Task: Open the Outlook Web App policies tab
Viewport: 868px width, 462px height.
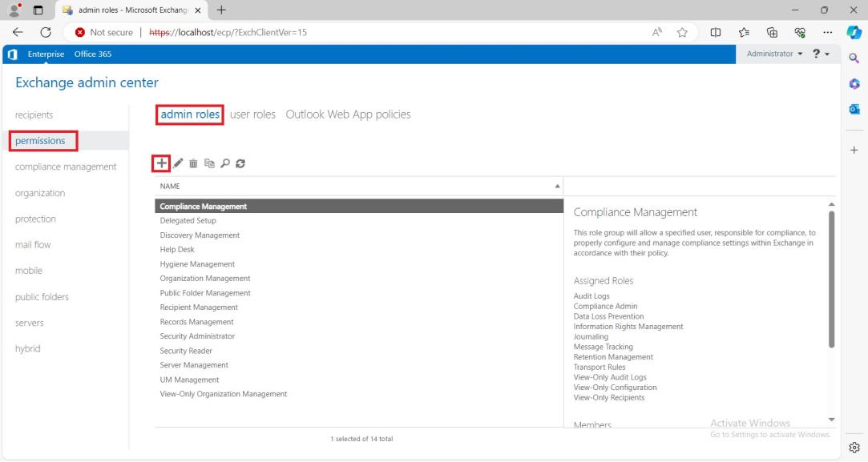Action: click(x=348, y=114)
